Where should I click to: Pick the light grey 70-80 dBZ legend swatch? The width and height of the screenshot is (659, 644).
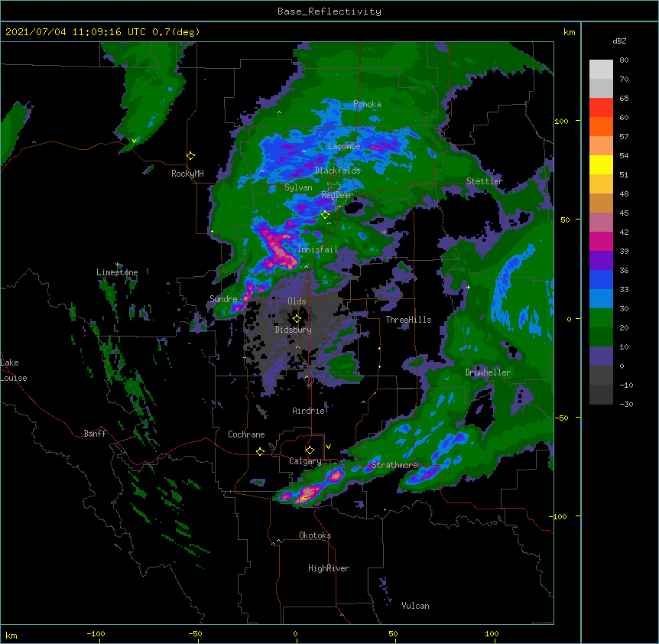coord(601,70)
